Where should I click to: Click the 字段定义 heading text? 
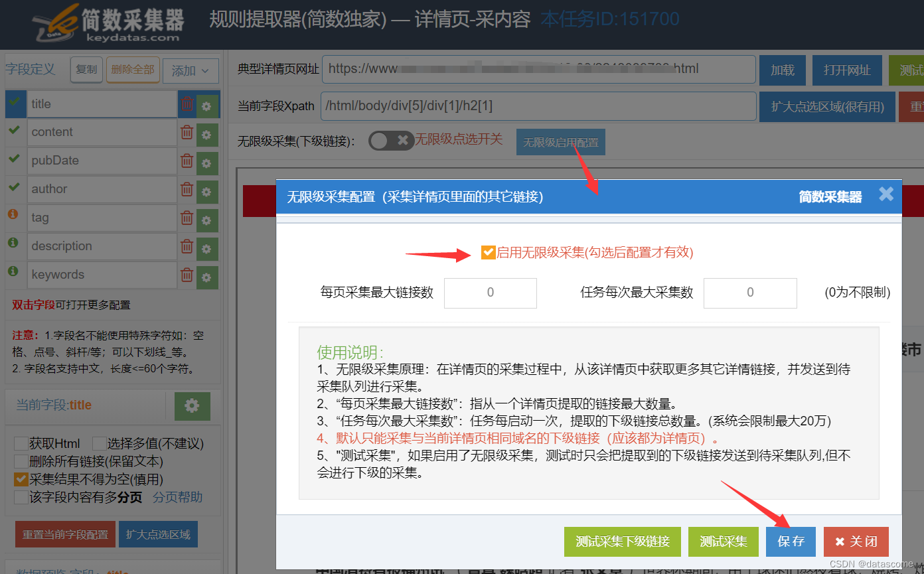[31, 69]
